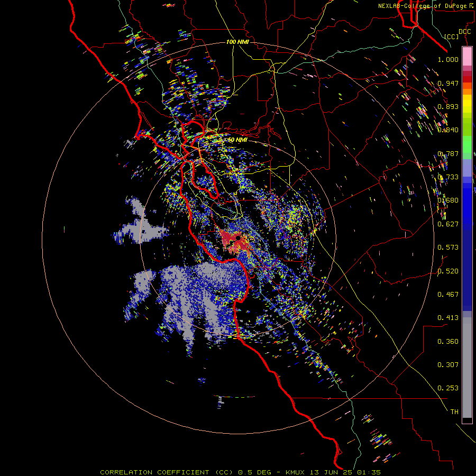Viewport: 476px width, 476px height.
Task: Click the 0.893 scale value
Action: [448, 106]
